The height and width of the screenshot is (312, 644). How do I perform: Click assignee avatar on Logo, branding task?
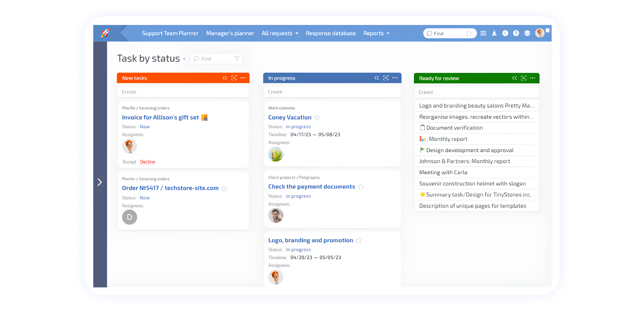coord(276,277)
